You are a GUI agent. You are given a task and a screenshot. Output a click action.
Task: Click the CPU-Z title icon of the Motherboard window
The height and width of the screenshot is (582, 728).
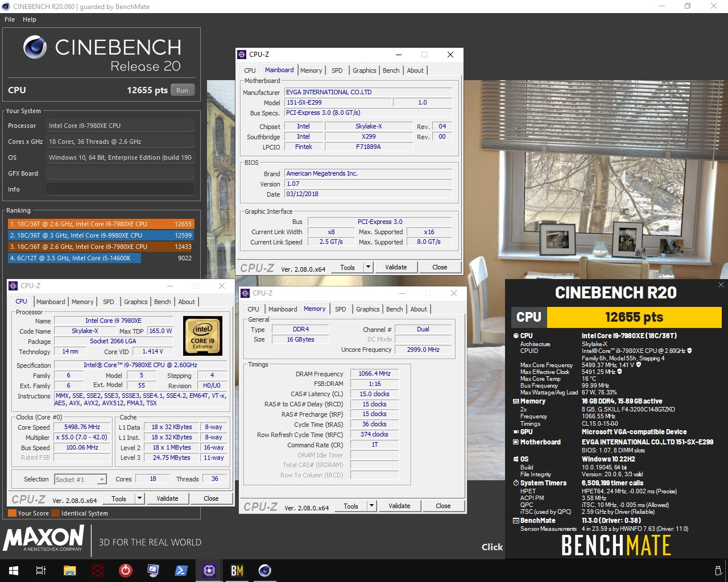(242, 55)
